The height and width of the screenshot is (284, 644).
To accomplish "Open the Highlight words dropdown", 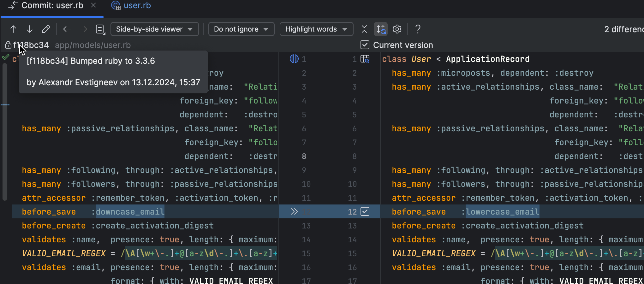I will coord(316,29).
